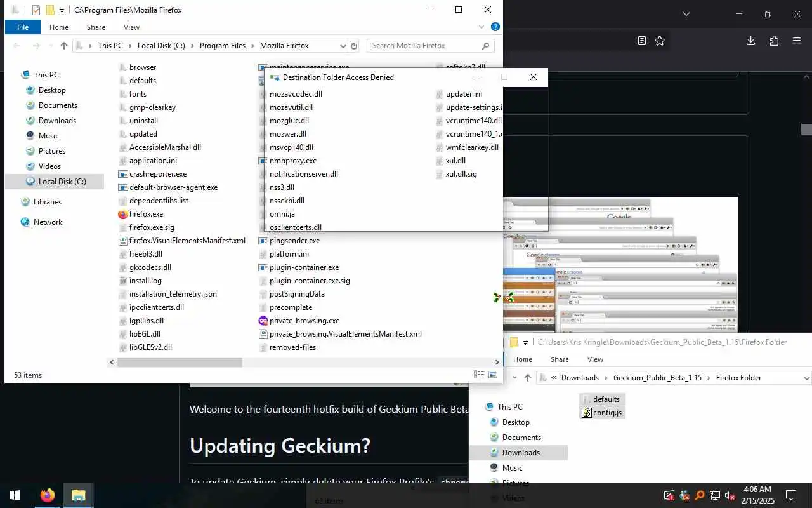The height and width of the screenshot is (508, 812).
Task: Refresh the Mozilla Firefox folder view
Action: coord(354,46)
